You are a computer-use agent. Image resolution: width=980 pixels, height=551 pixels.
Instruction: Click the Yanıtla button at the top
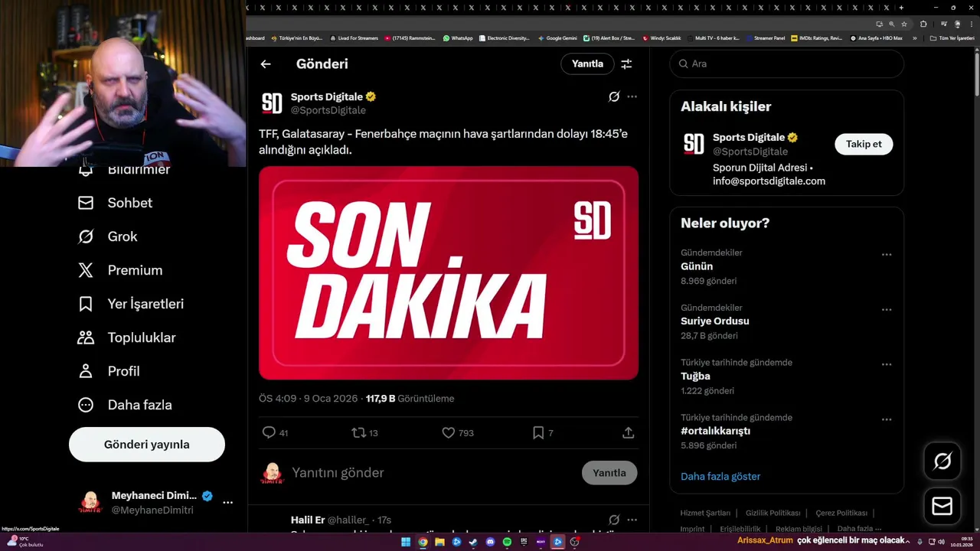587,64
